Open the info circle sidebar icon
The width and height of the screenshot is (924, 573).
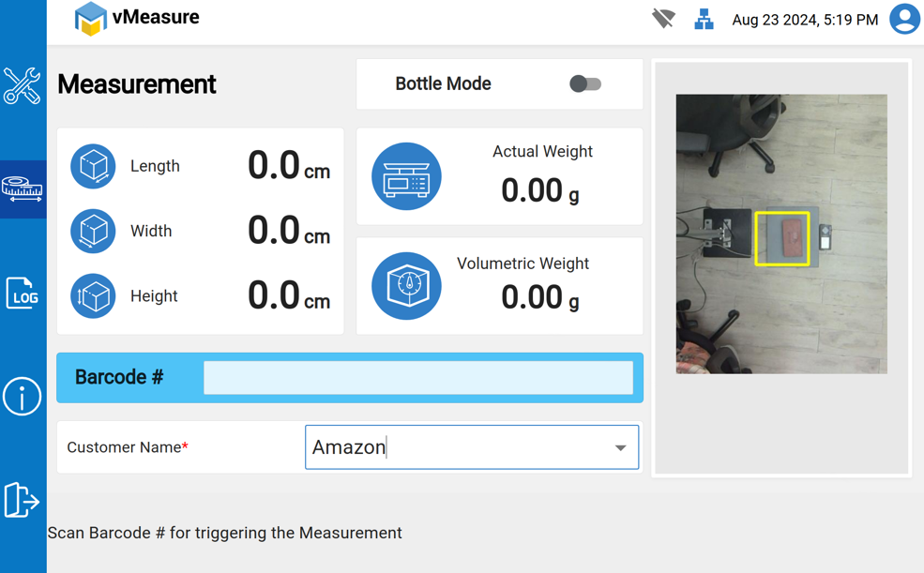[x=22, y=397]
